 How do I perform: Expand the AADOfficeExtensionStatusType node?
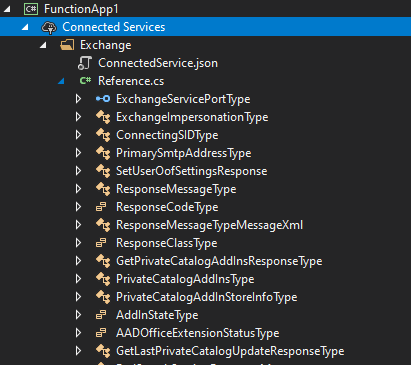[78, 333]
